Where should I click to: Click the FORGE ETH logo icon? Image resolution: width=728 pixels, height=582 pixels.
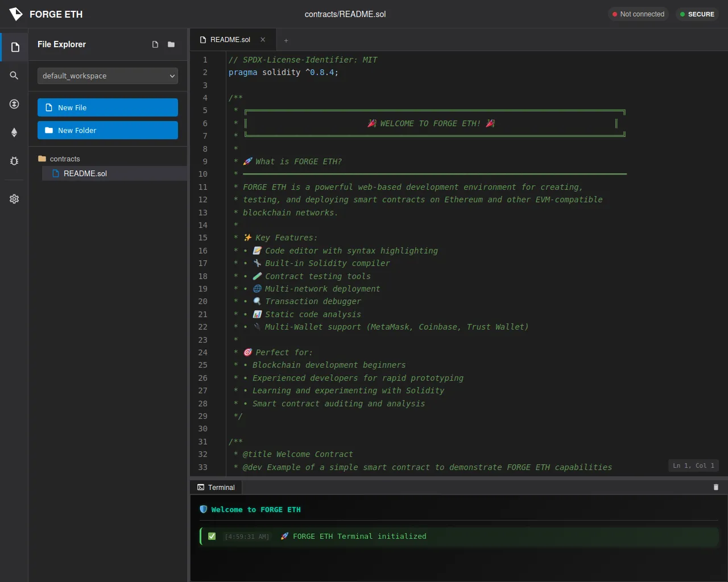(x=16, y=14)
